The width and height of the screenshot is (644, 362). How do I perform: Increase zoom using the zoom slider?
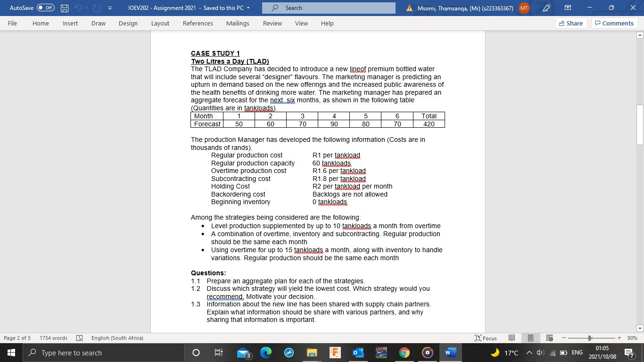[618, 338]
